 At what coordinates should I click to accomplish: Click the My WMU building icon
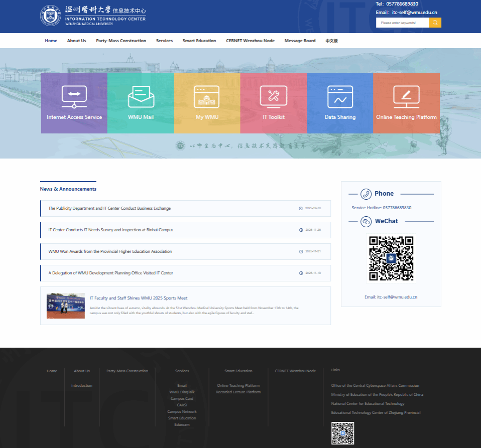[x=207, y=97]
